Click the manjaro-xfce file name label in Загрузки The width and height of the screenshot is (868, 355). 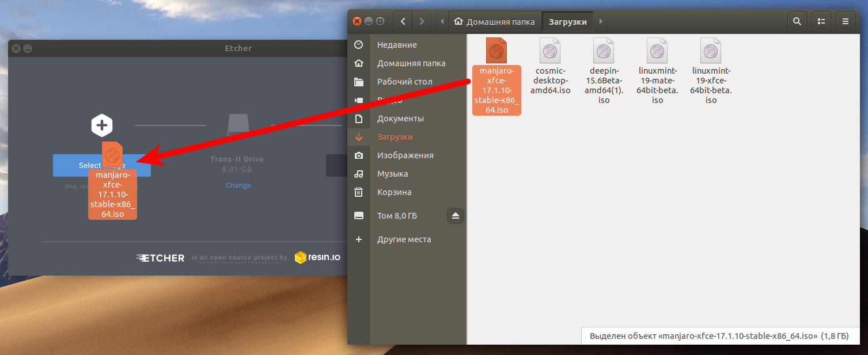coord(496,90)
